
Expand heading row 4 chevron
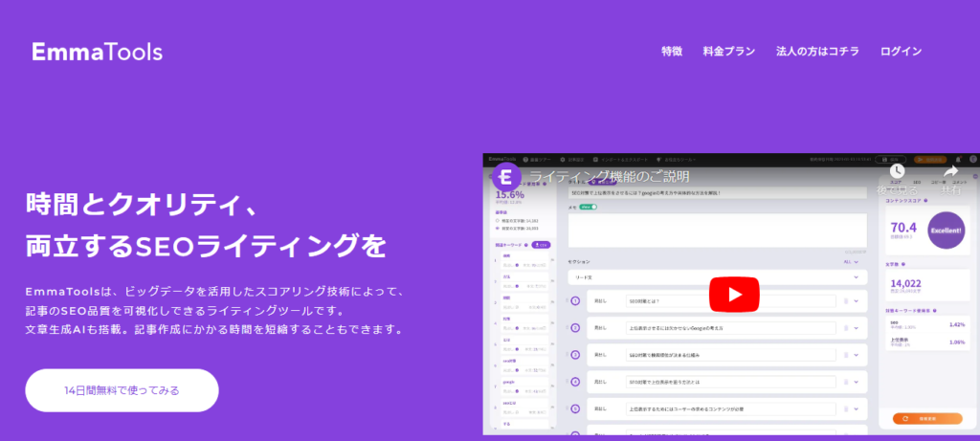pos(857,382)
